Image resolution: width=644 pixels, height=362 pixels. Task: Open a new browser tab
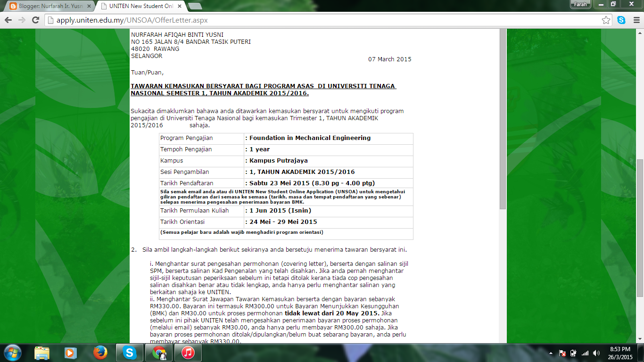[195, 6]
